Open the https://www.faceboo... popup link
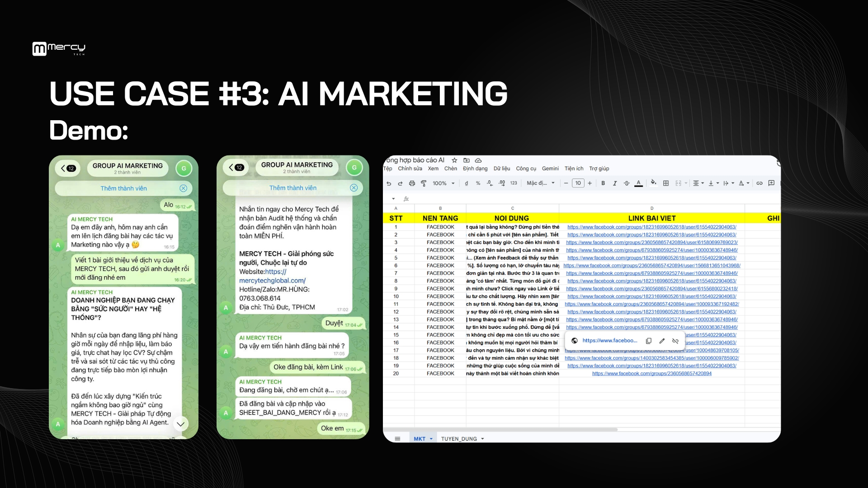Viewport: 868px width, 488px height. click(610, 341)
